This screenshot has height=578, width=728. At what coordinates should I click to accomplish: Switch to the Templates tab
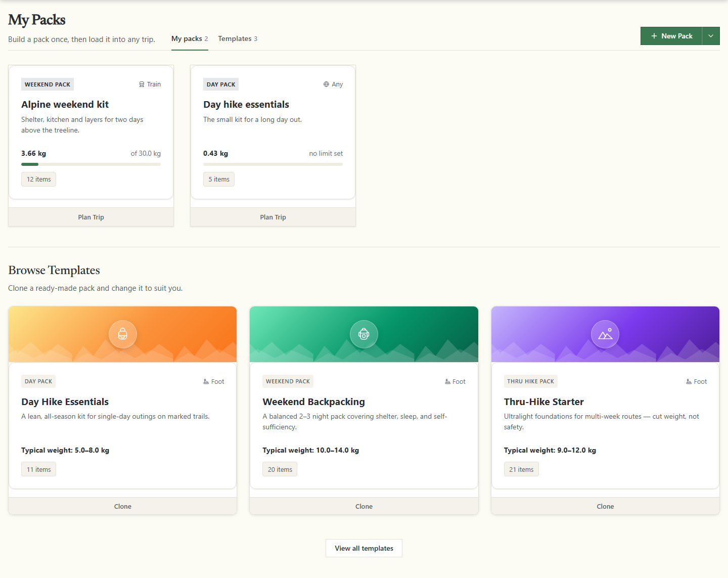tap(238, 39)
